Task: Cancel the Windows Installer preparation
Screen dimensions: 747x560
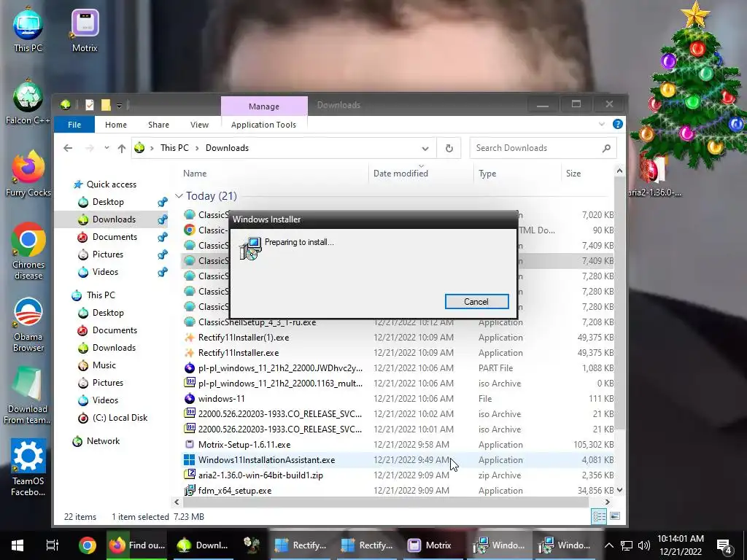Action: [x=476, y=301]
